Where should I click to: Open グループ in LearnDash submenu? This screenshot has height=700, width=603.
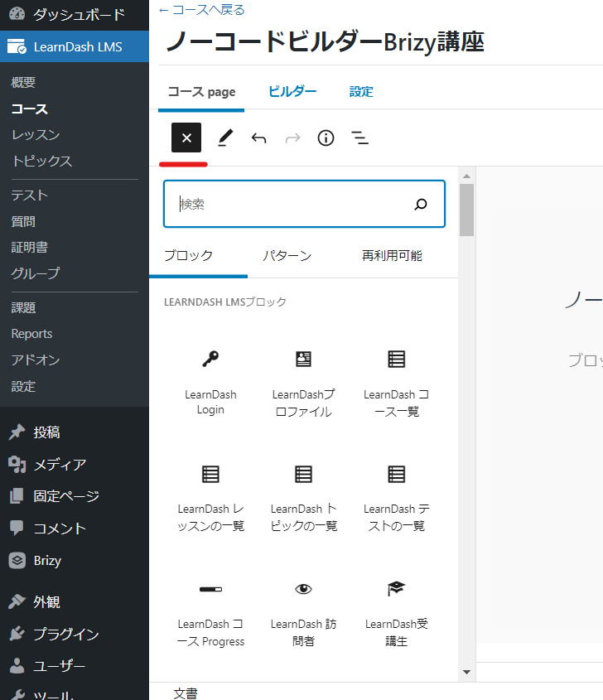[x=36, y=273]
